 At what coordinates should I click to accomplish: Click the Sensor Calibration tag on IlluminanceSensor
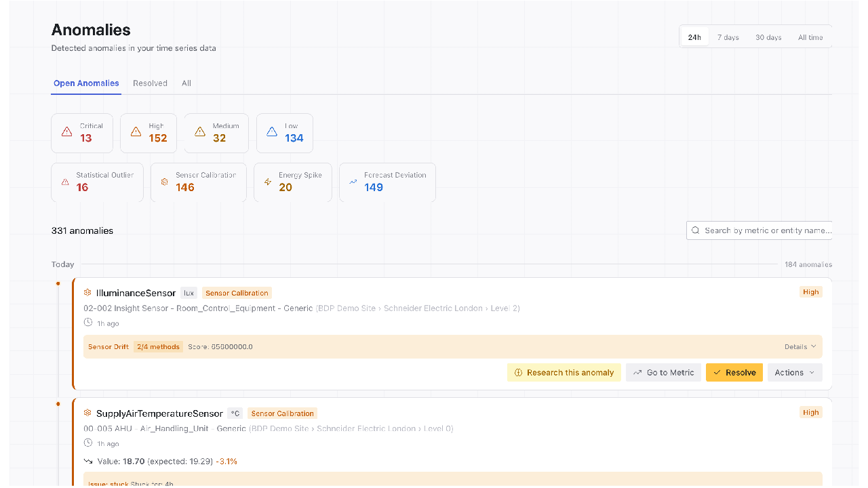click(237, 293)
